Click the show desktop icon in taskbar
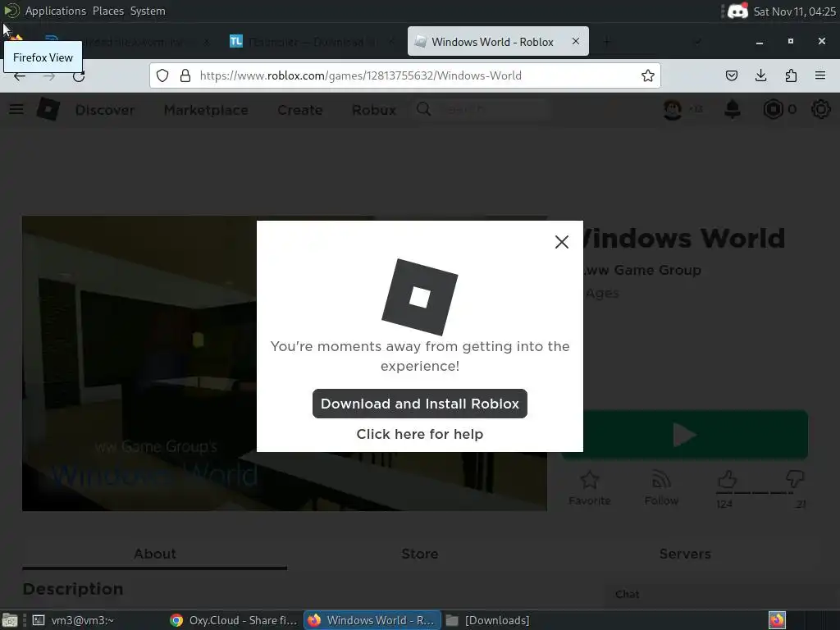Viewport: 840px width, 630px height. pos(10,620)
